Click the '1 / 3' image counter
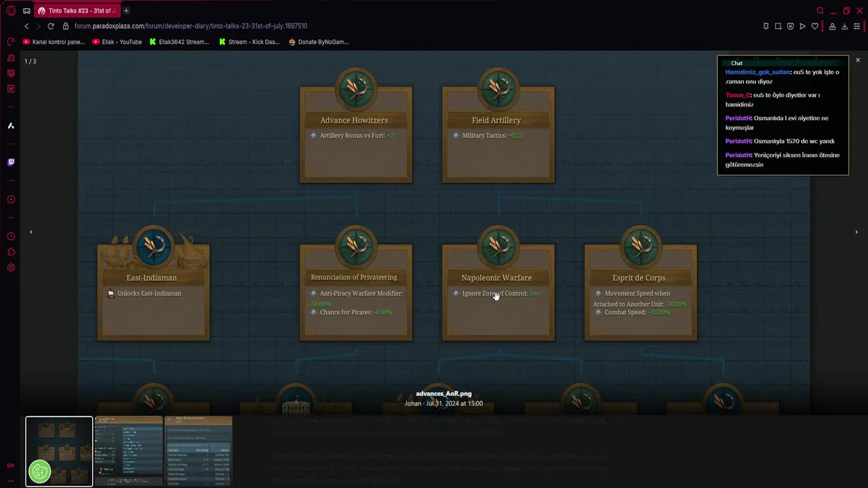 coord(31,61)
